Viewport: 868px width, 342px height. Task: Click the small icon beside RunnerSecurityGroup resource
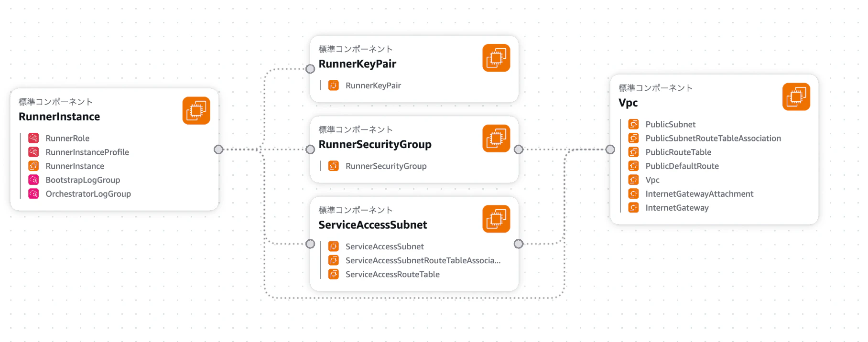[334, 166]
